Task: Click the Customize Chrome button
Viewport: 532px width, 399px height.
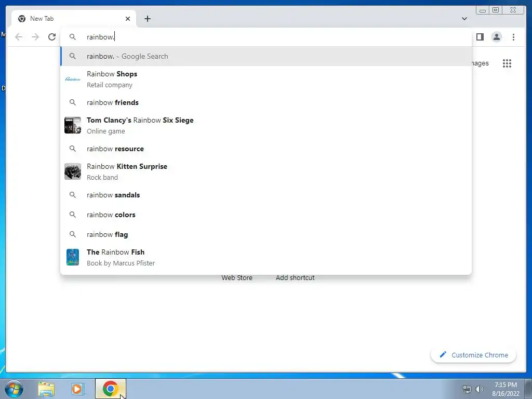Action: click(x=474, y=355)
